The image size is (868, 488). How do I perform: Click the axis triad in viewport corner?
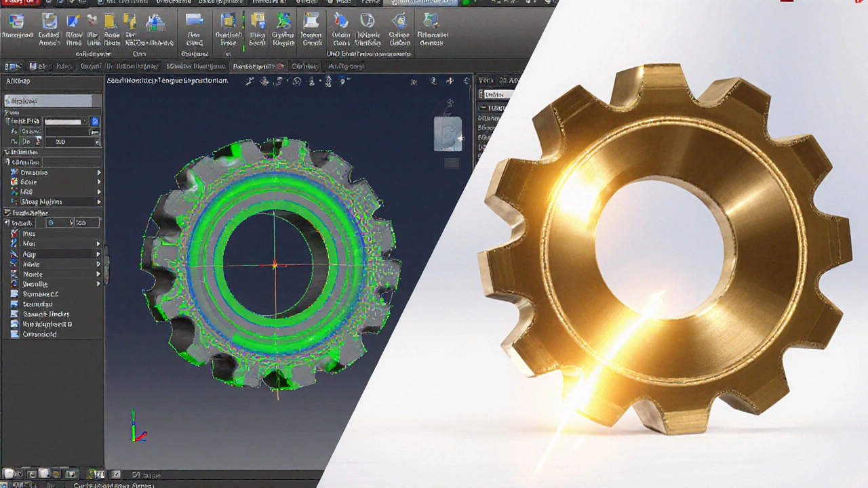click(x=138, y=428)
